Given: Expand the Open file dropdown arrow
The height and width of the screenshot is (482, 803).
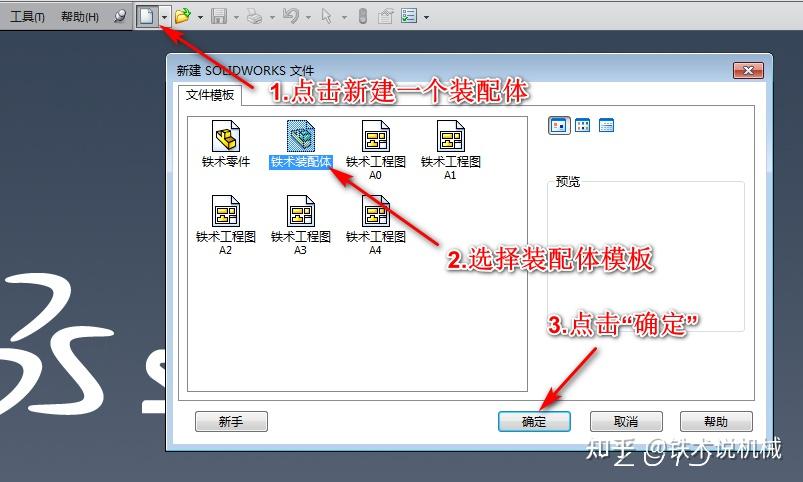Looking at the screenshot, I should tap(200, 17).
